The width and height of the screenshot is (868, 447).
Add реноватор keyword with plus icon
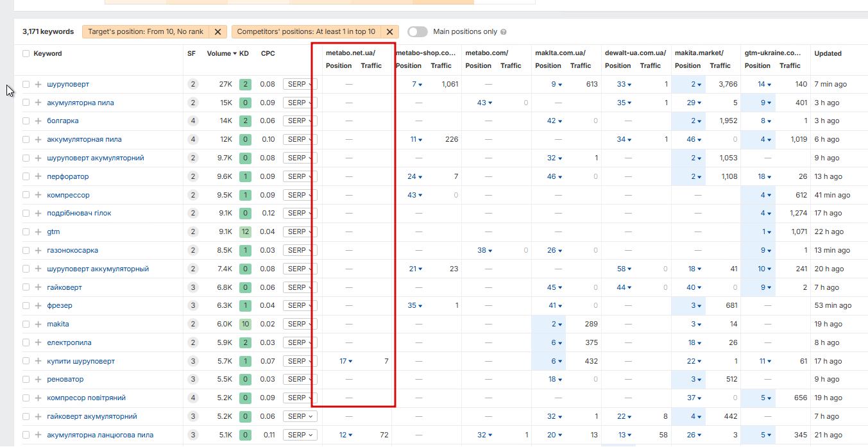click(x=38, y=379)
